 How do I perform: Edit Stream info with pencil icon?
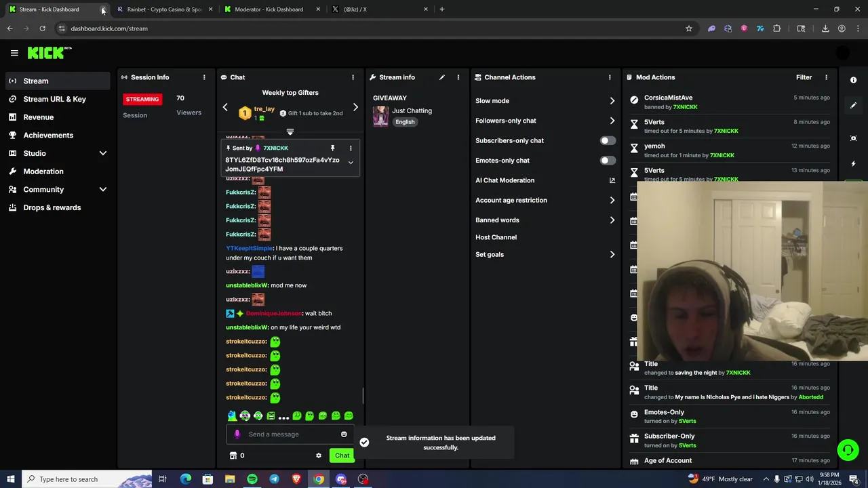point(442,77)
